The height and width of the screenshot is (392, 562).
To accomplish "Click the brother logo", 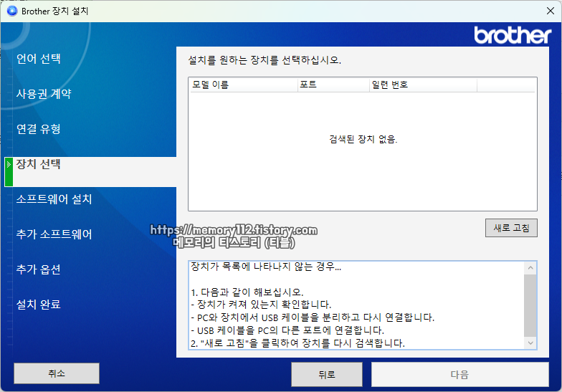I will 513,35.
